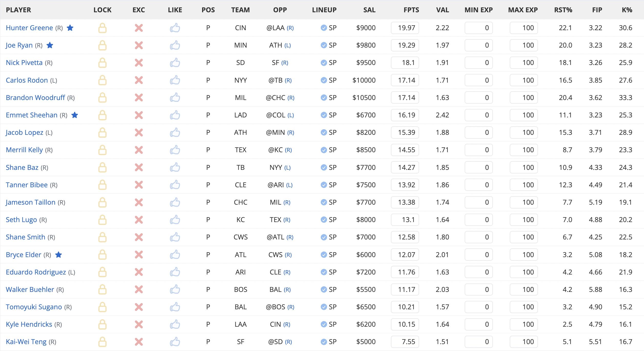Exclude Kyle Hendricks with red X
Image resolution: width=644 pixels, height=351 pixels.
(139, 324)
